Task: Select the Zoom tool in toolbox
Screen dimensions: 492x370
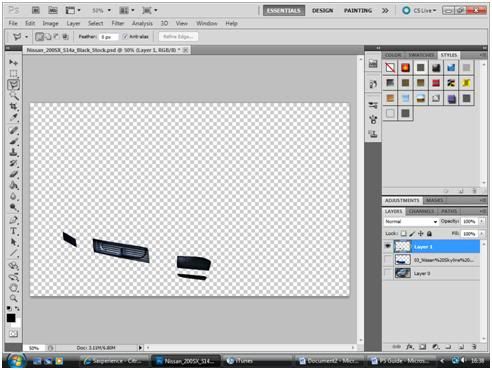Action: click(13, 298)
